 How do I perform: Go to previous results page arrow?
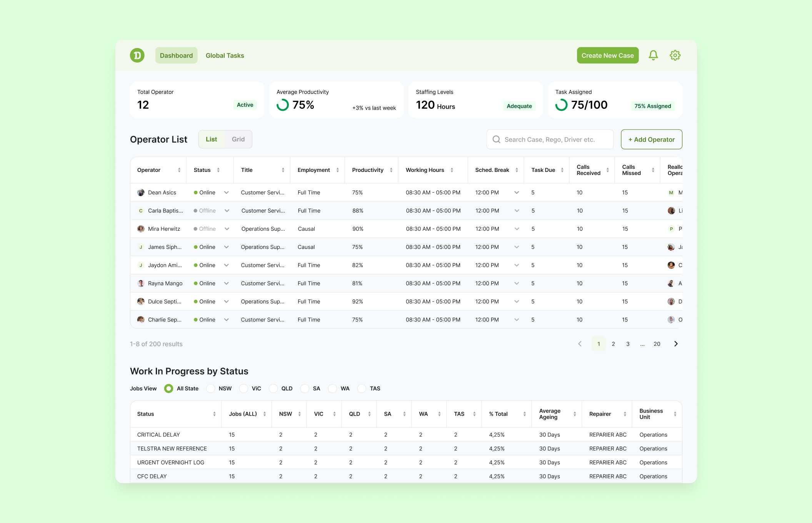tap(580, 344)
